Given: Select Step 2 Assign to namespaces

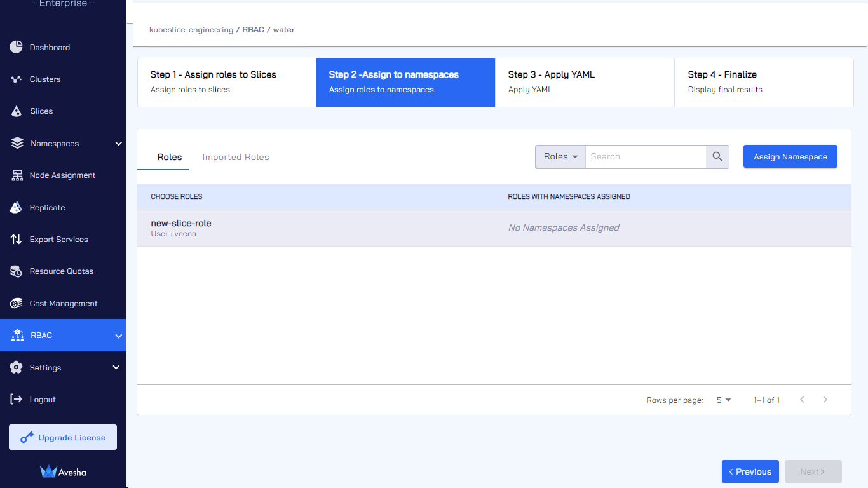Looking at the screenshot, I should [405, 83].
